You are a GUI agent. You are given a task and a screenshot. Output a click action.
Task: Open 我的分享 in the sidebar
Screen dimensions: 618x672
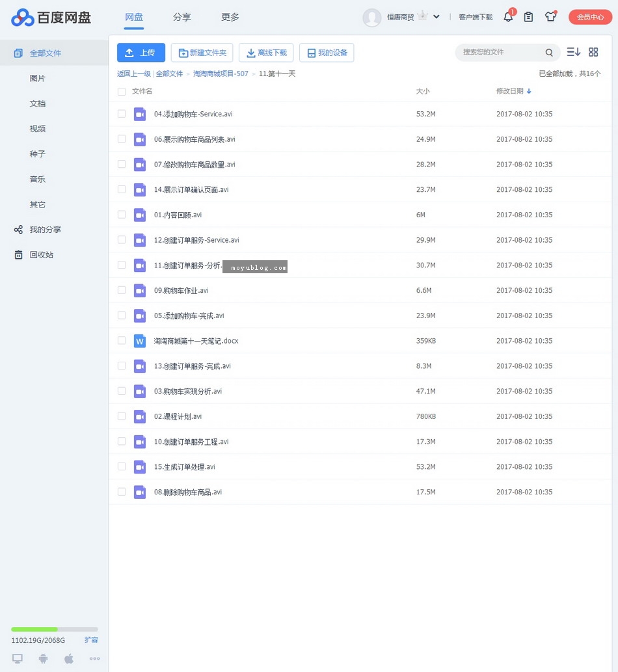[x=45, y=230]
